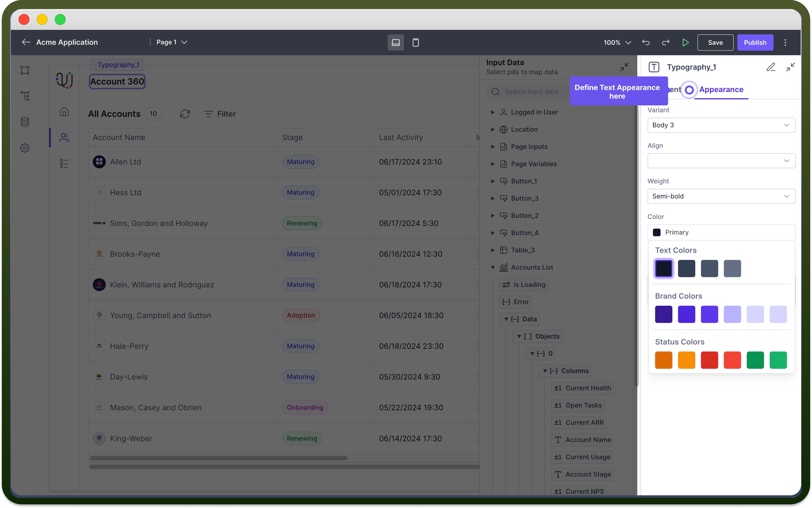Collapse the Objects node

[519, 336]
